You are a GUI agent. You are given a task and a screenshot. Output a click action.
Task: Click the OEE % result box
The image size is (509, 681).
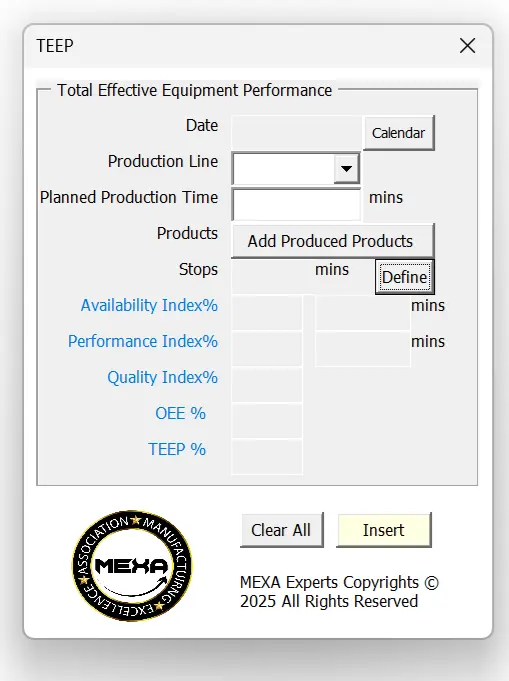coord(267,420)
